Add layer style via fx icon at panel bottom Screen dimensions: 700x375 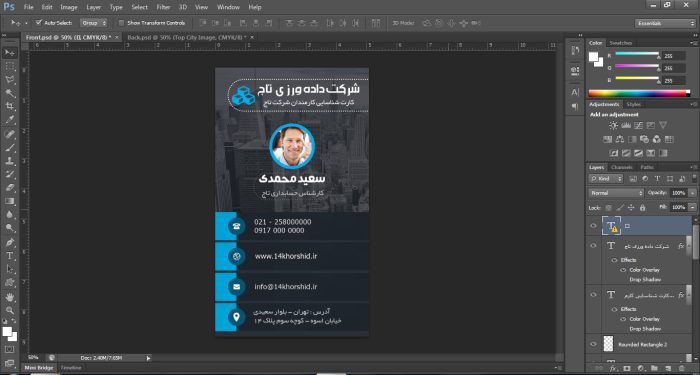pyautogui.click(x=613, y=368)
